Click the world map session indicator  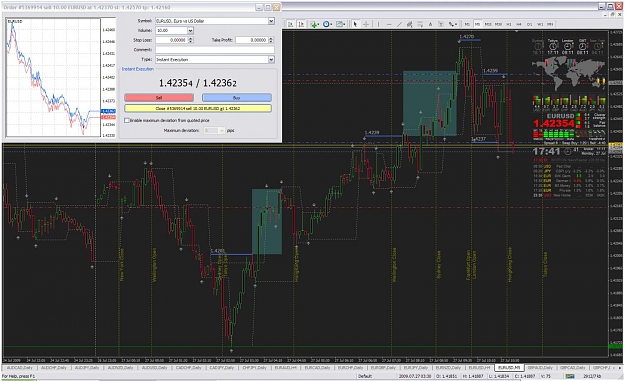pyautogui.click(x=569, y=74)
